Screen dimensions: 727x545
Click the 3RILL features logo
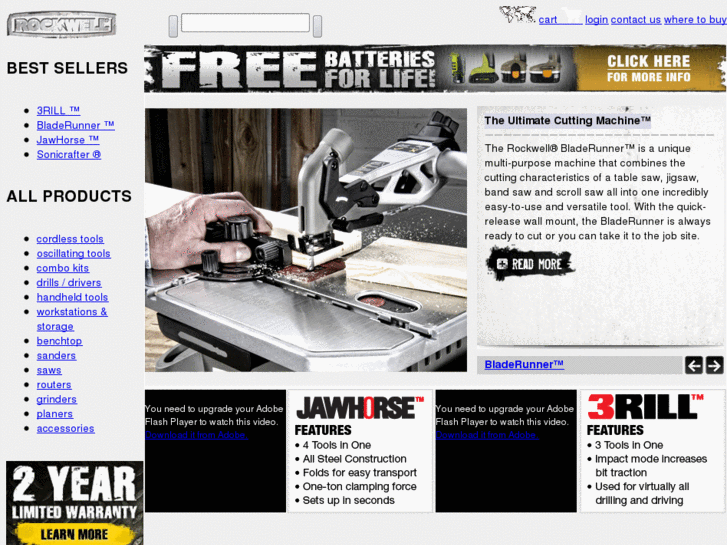pyautogui.click(x=645, y=407)
